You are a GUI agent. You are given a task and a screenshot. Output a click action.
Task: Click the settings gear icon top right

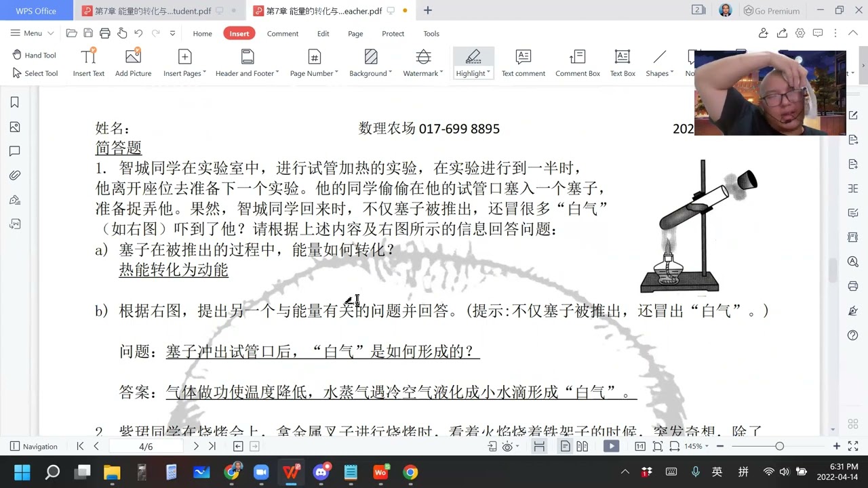tap(800, 33)
